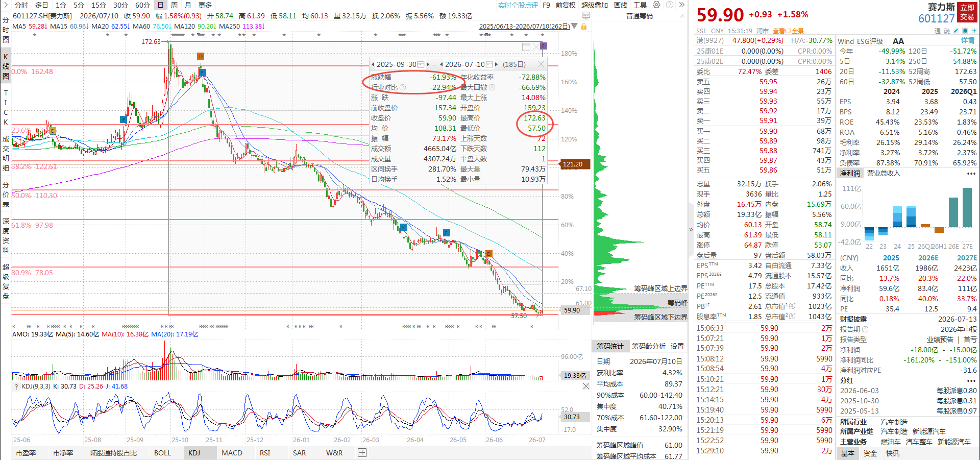
Task: Click the bell alert icon under stock code
Action: coord(966,31)
